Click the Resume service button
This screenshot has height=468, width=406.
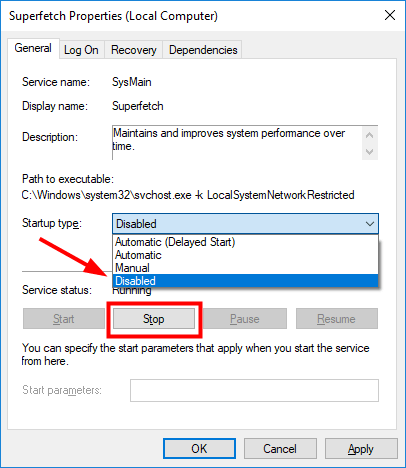(x=337, y=319)
